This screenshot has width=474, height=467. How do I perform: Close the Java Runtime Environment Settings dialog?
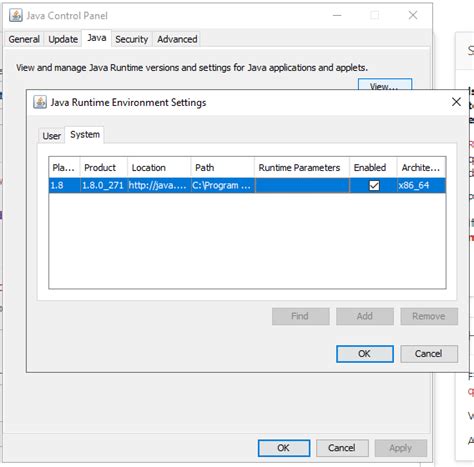pyautogui.click(x=456, y=102)
